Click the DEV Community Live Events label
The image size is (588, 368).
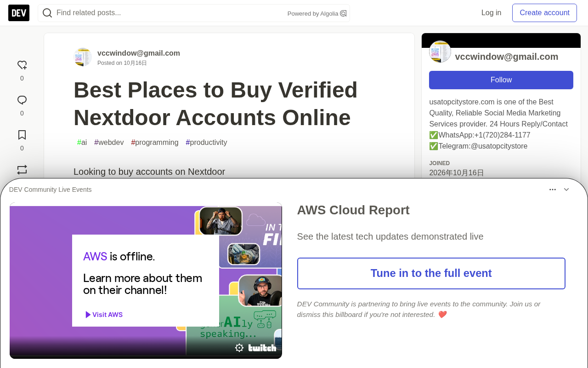pos(51,190)
